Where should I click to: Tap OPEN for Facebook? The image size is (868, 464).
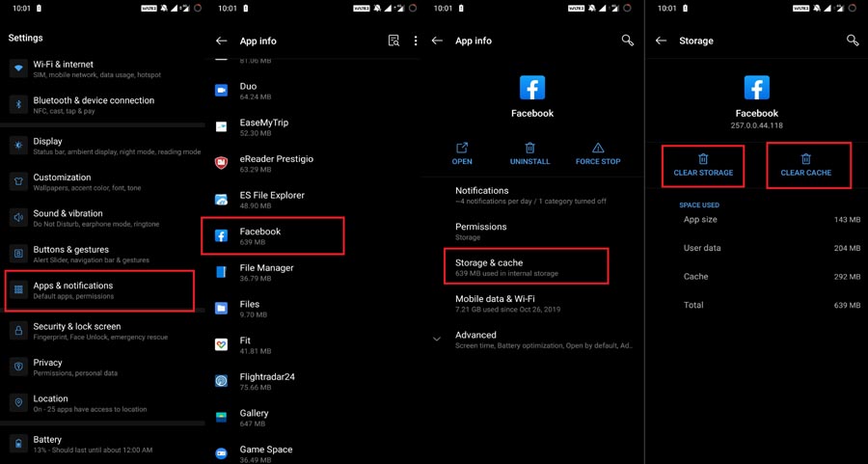point(462,154)
